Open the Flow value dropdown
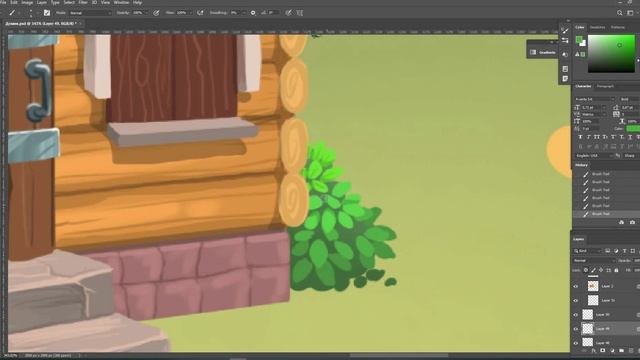640x360 pixels. [x=184, y=13]
